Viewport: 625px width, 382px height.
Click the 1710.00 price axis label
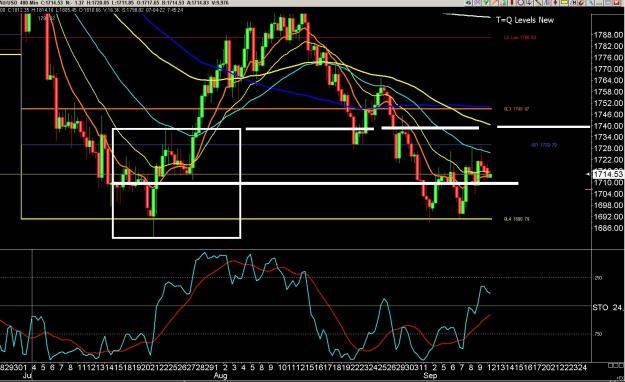(x=609, y=183)
